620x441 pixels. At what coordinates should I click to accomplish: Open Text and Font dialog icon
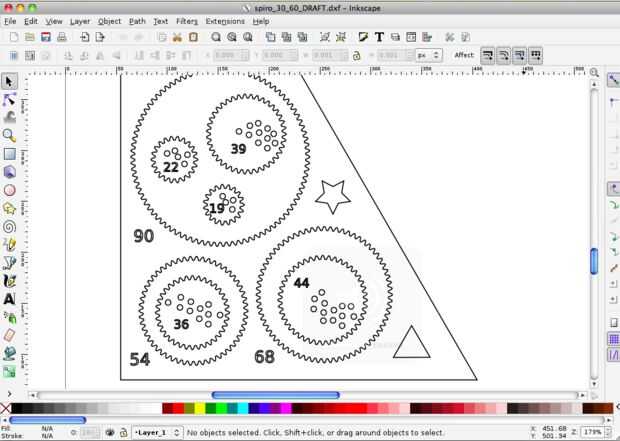point(379,37)
